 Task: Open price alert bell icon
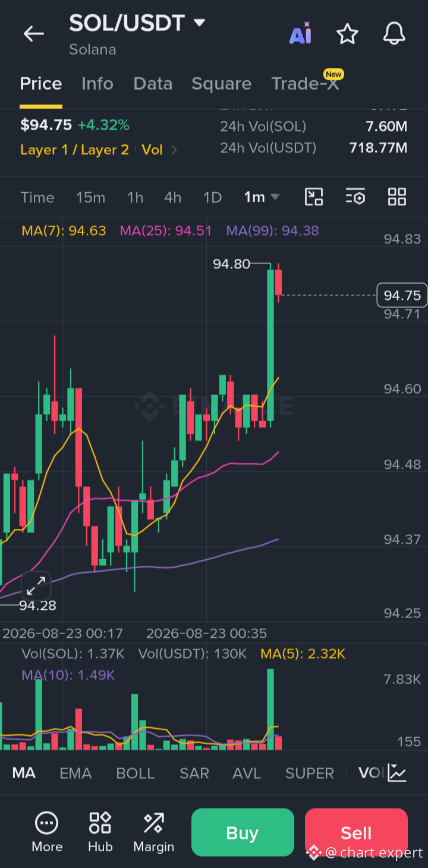point(394,34)
